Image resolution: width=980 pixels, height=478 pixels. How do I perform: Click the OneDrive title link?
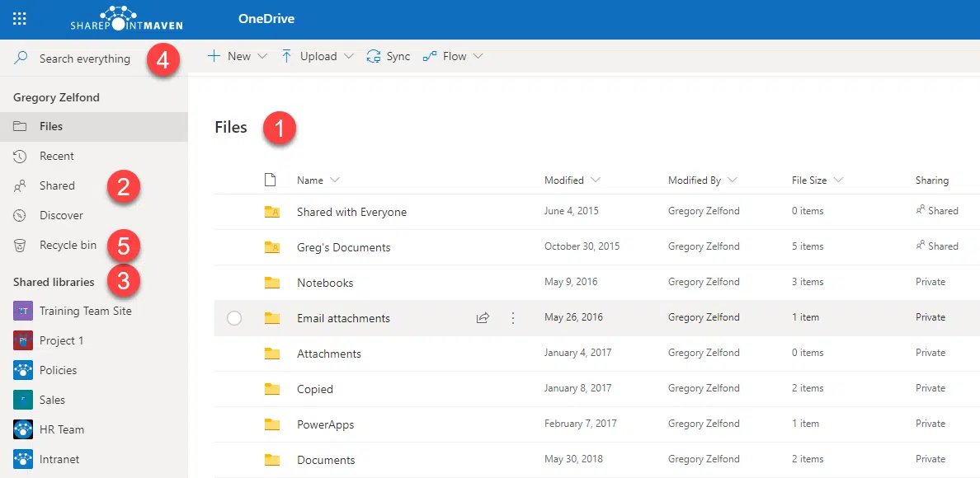tap(266, 19)
